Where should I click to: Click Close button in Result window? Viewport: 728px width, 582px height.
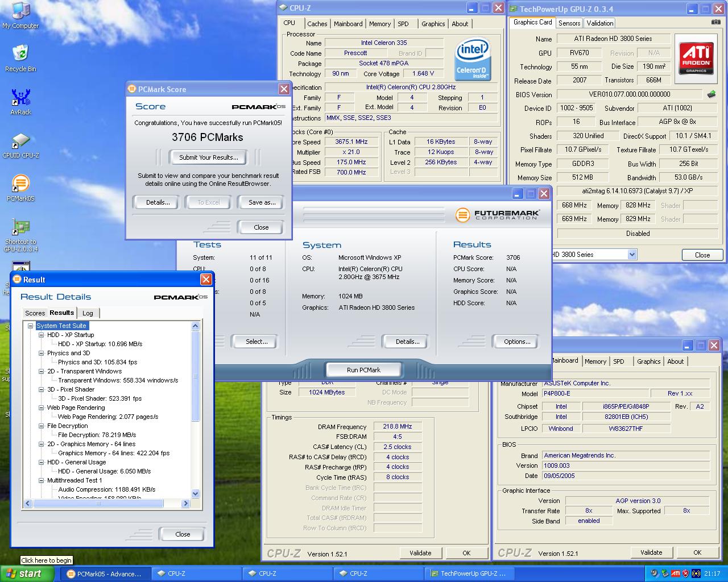(x=183, y=534)
